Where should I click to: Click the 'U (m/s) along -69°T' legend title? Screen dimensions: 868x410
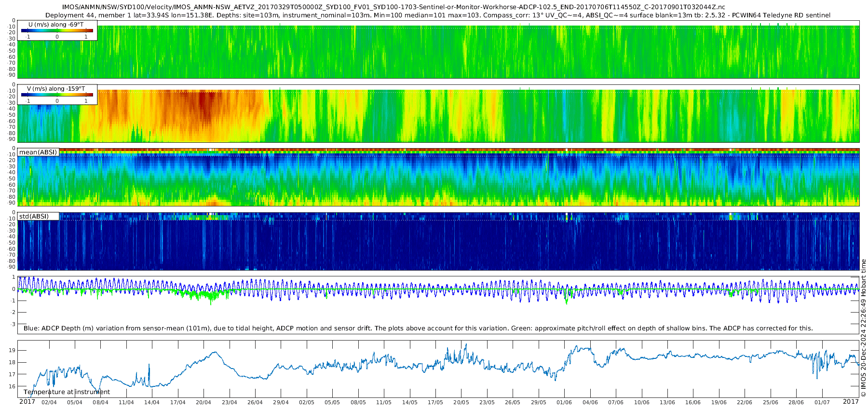[56, 25]
